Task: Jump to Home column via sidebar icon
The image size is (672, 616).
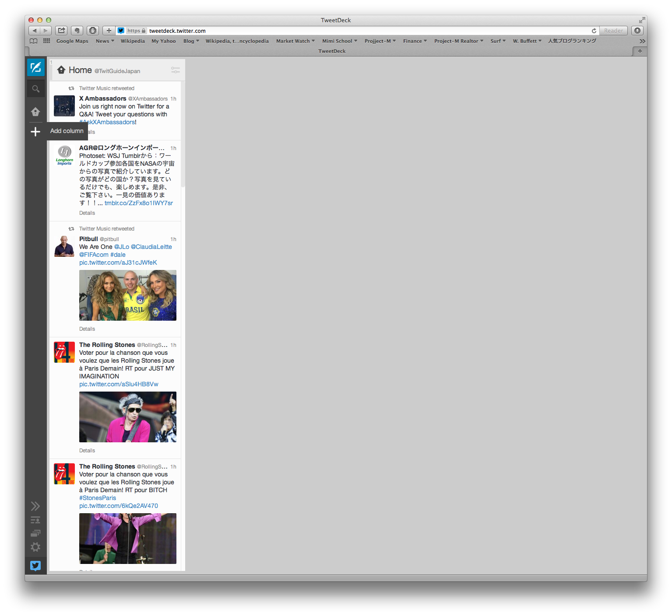Action: (35, 112)
